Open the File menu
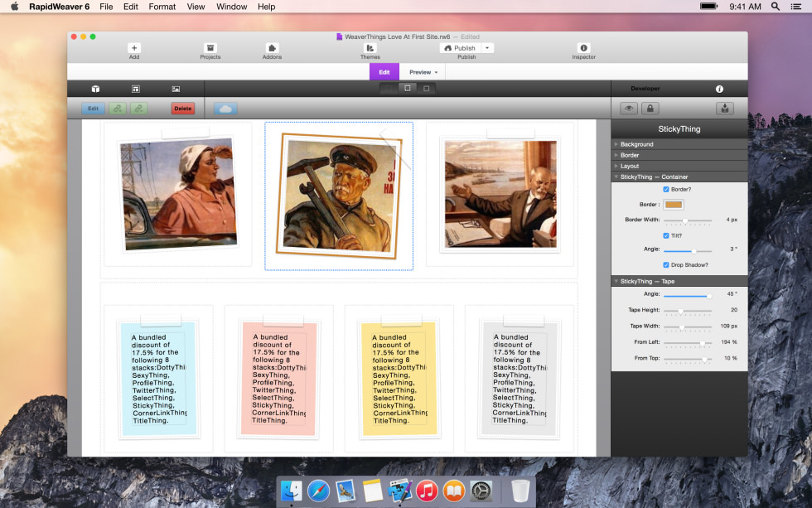The image size is (812, 508). tap(106, 7)
